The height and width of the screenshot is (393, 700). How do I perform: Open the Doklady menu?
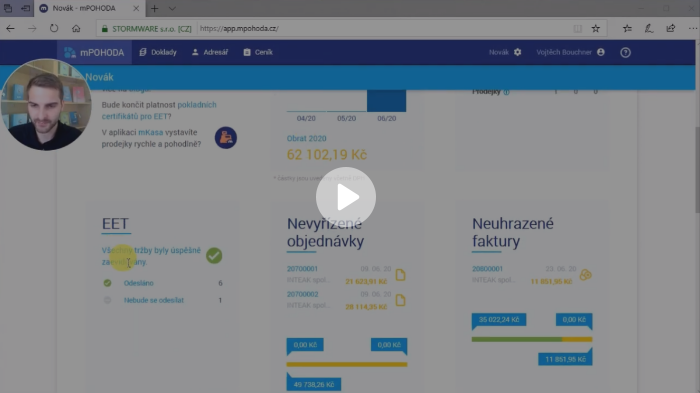pyautogui.click(x=158, y=52)
